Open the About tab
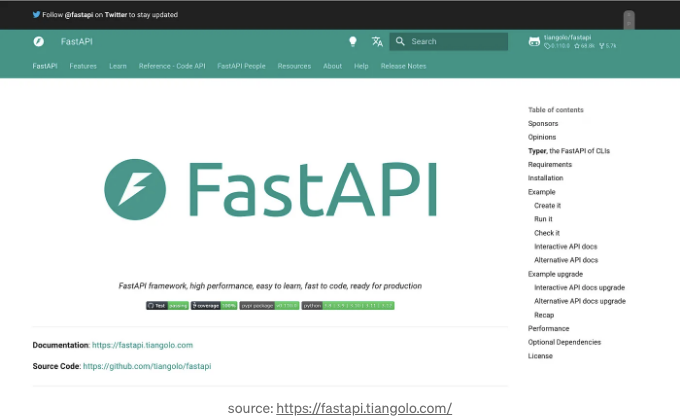This screenshot has height=418, width=680. [332, 66]
